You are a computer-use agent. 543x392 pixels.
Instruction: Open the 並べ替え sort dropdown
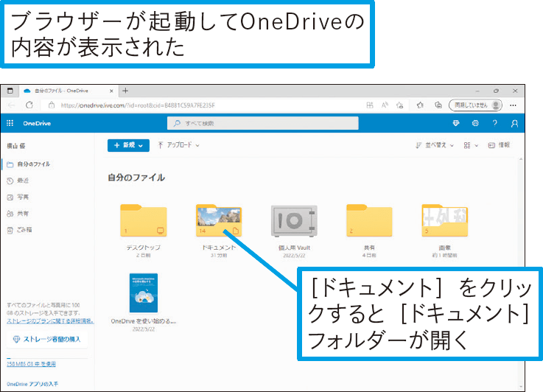tap(435, 145)
